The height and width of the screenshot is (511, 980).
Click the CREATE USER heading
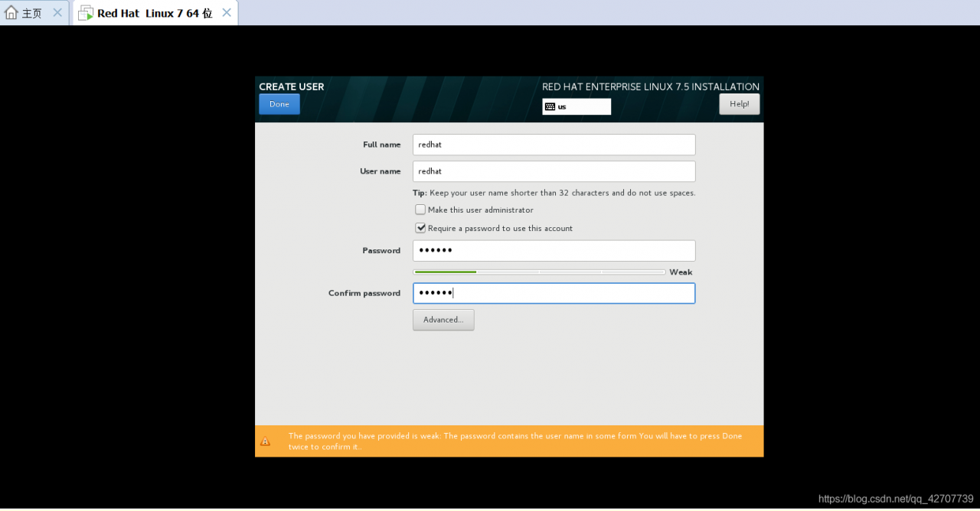pyautogui.click(x=292, y=86)
